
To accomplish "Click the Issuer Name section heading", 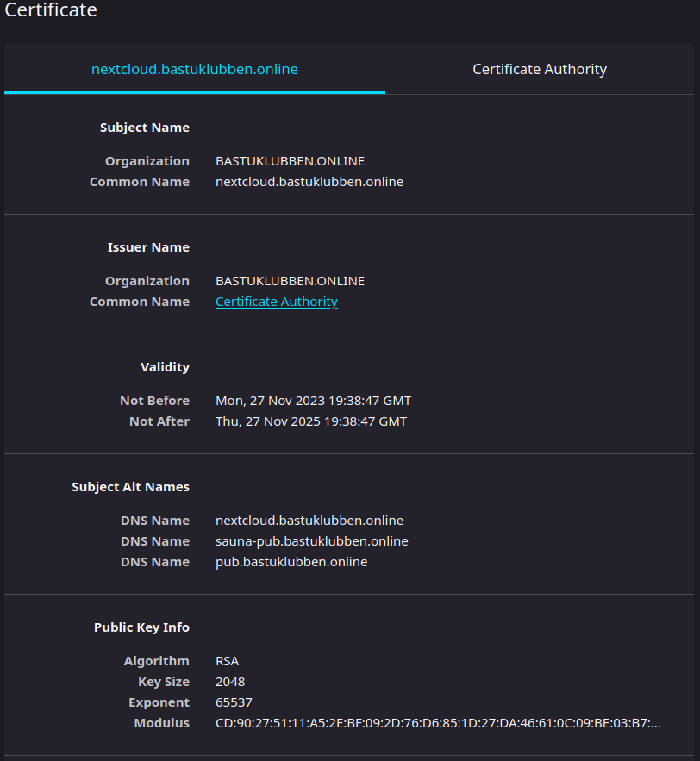I will click(148, 247).
